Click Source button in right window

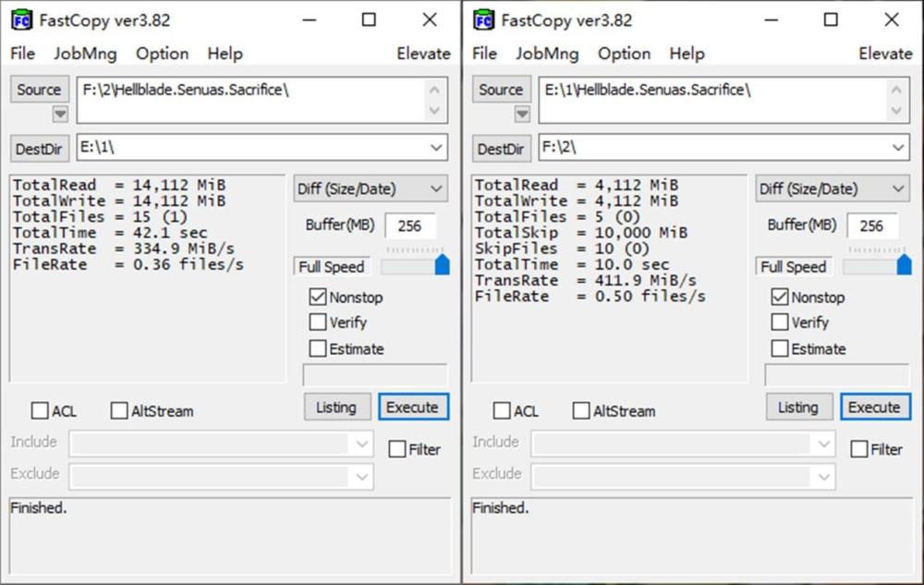click(x=502, y=90)
